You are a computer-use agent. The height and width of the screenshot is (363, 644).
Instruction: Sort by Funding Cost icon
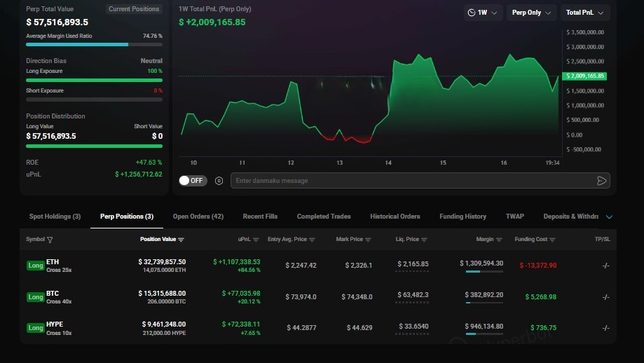click(552, 240)
